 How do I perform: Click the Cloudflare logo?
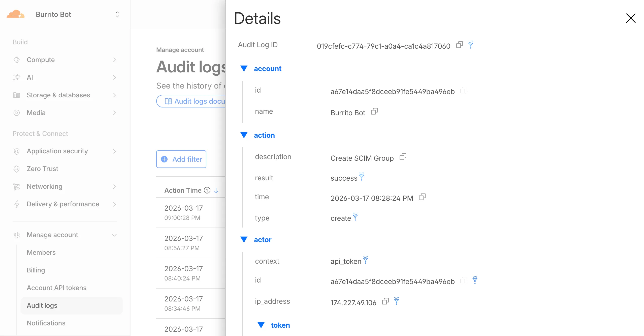click(16, 14)
